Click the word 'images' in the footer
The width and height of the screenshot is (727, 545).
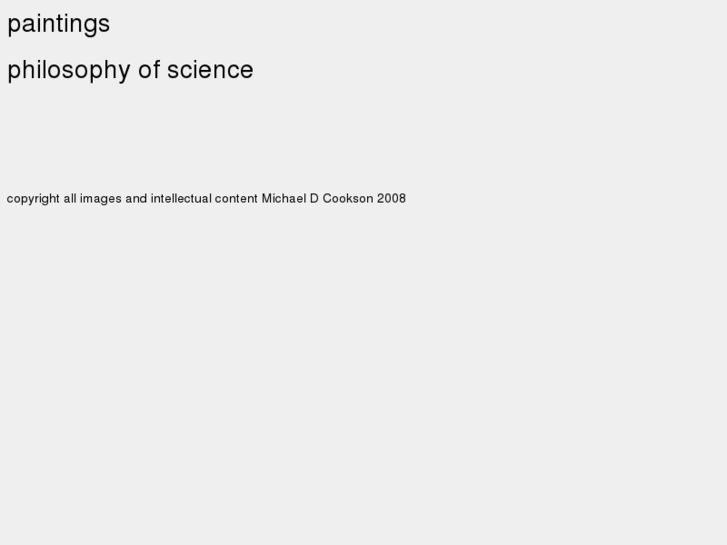click(x=100, y=198)
